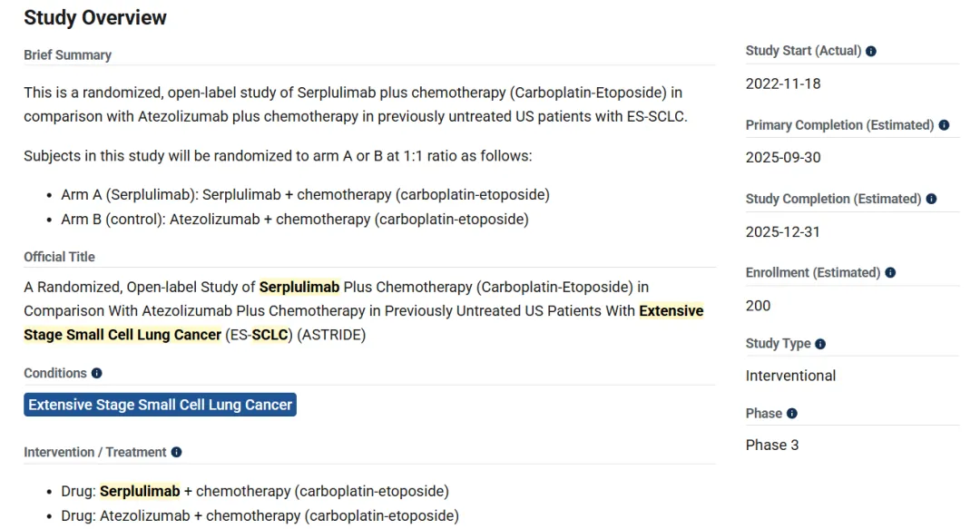Click the Phase 3 value text
The height and width of the screenshot is (529, 980).
(x=772, y=446)
